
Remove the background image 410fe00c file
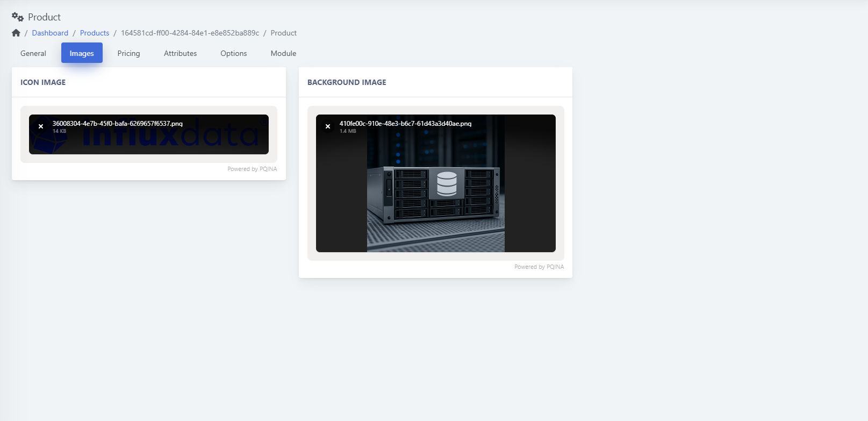coord(328,126)
